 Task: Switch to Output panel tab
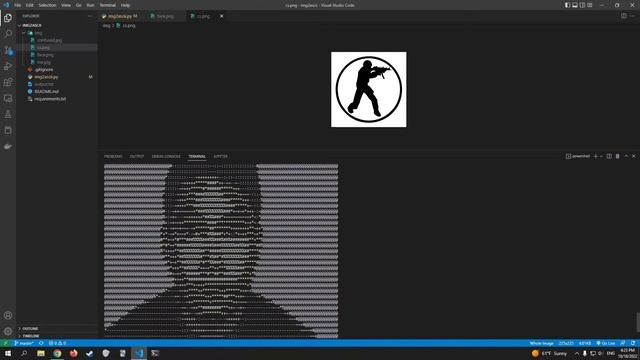[137, 156]
